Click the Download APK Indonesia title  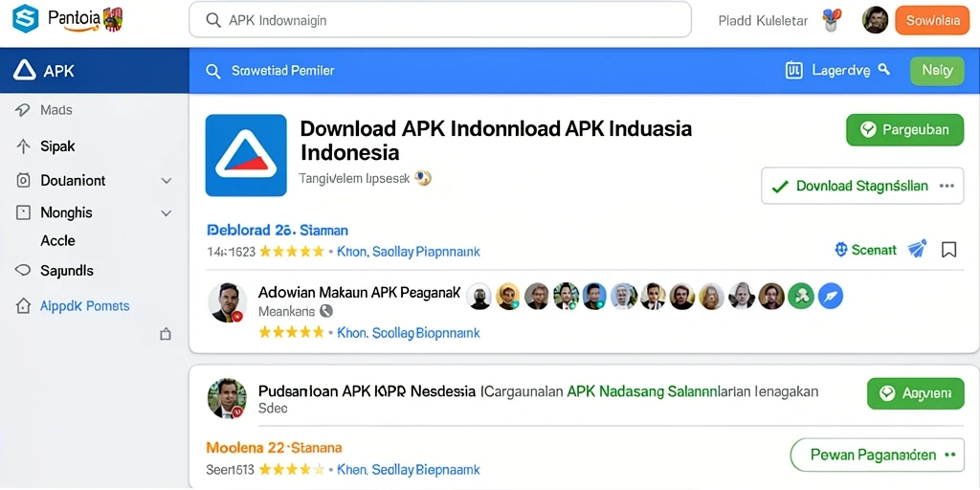tap(497, 140)
